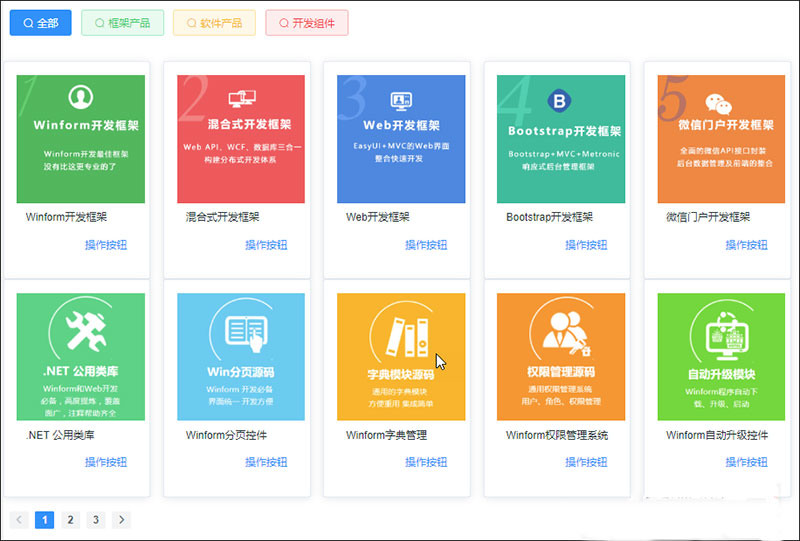Click 操作按钮 under Web开发框架
This screenshot has width=800, height=541.
[426, 245]
